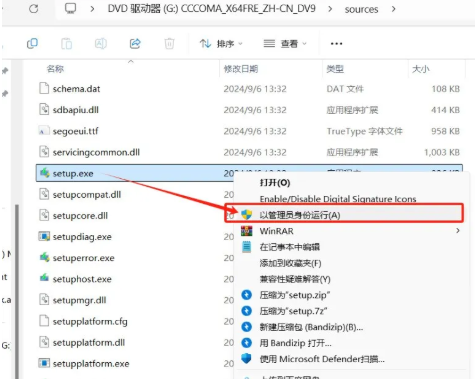
Task: Click the setuperror.exe application icon
Action: pyautogui.click(x=44, y=257)
